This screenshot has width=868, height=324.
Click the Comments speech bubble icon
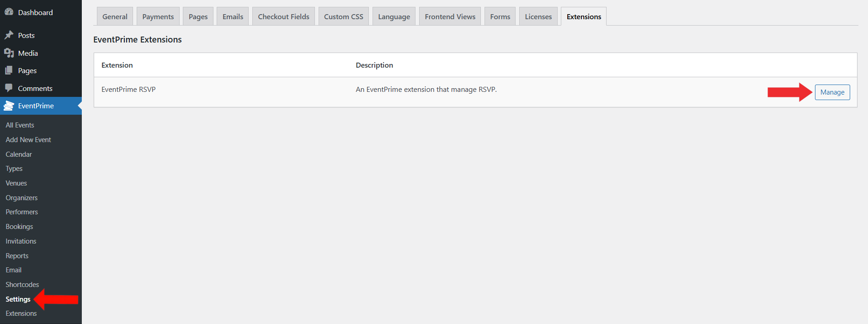coord(9,88)
